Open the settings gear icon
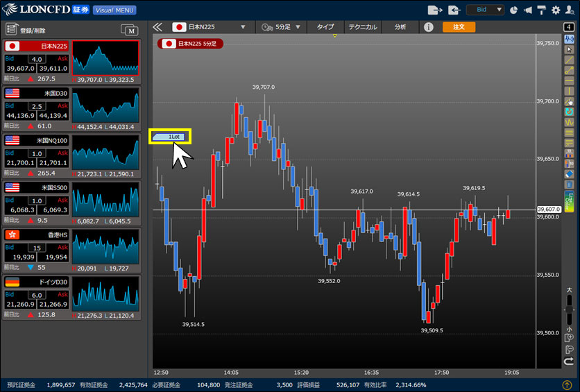 coord(555,10)
